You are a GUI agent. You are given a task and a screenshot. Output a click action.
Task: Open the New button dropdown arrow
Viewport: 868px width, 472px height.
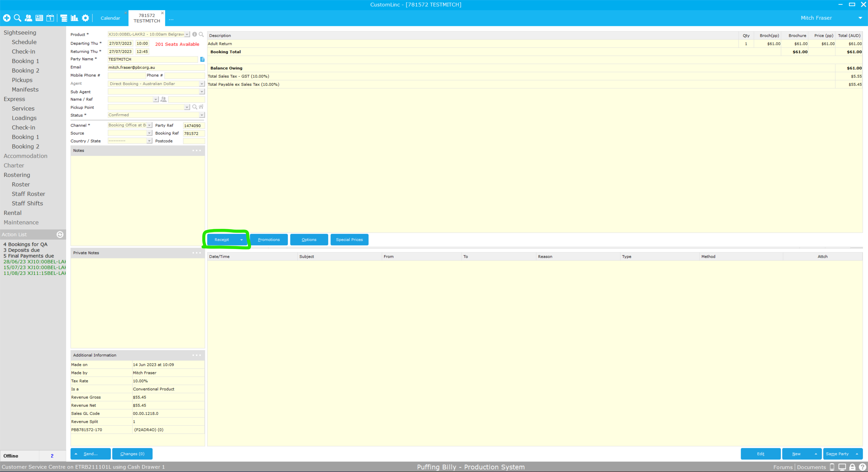[x=816, y=454]
